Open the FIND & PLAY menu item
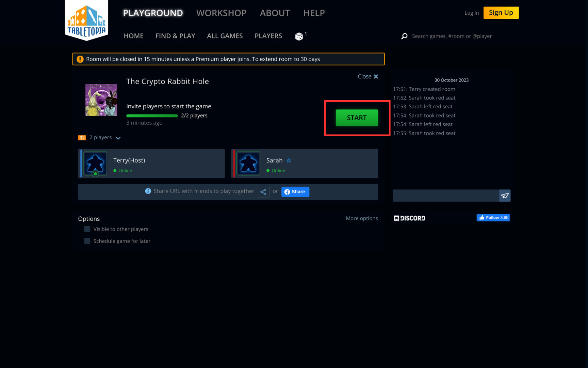The height and width of the screenshot is (368, 588). [175, 36]
